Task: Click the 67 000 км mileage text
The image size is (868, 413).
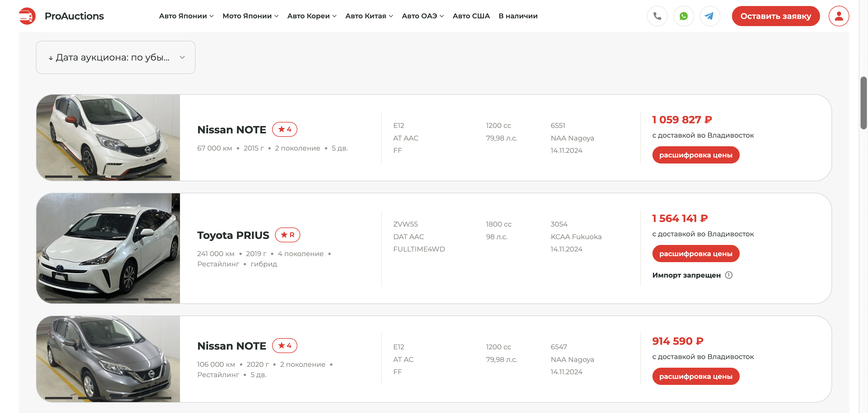Action: point(215,149)
